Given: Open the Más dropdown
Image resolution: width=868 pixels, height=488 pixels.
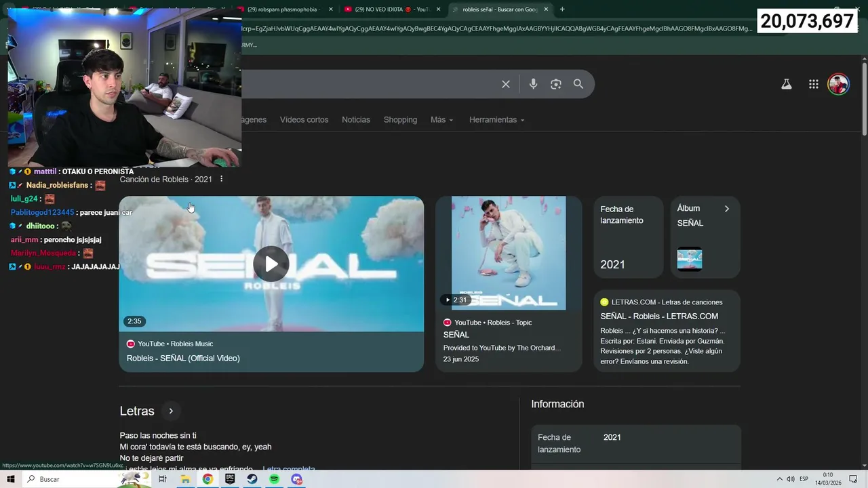Looking at the screenshot, I should (442, 119).
